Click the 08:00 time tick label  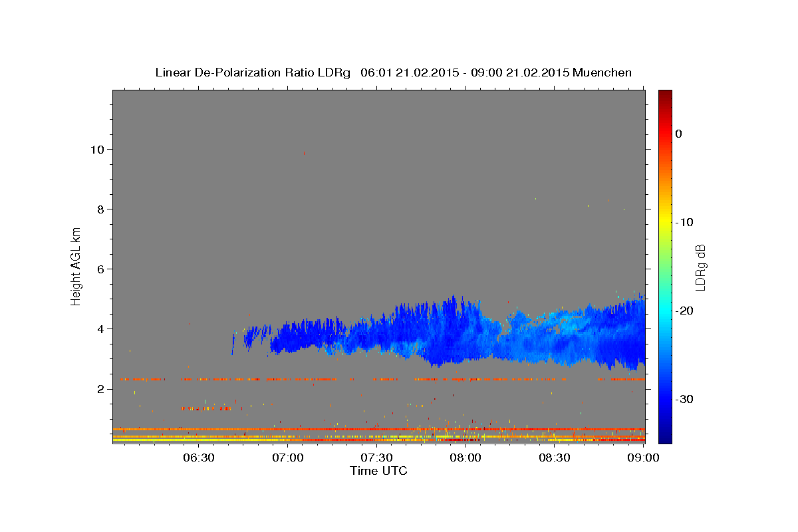[x=465, y=458]
